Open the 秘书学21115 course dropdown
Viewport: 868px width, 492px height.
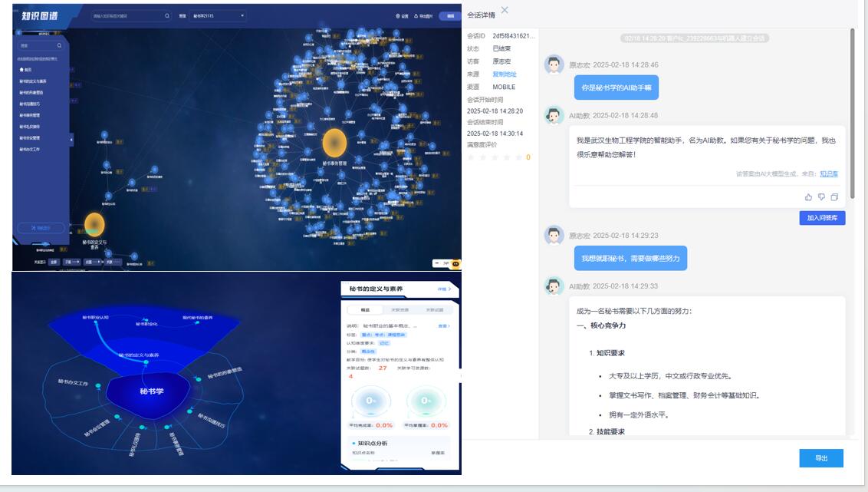pos(218,15)
